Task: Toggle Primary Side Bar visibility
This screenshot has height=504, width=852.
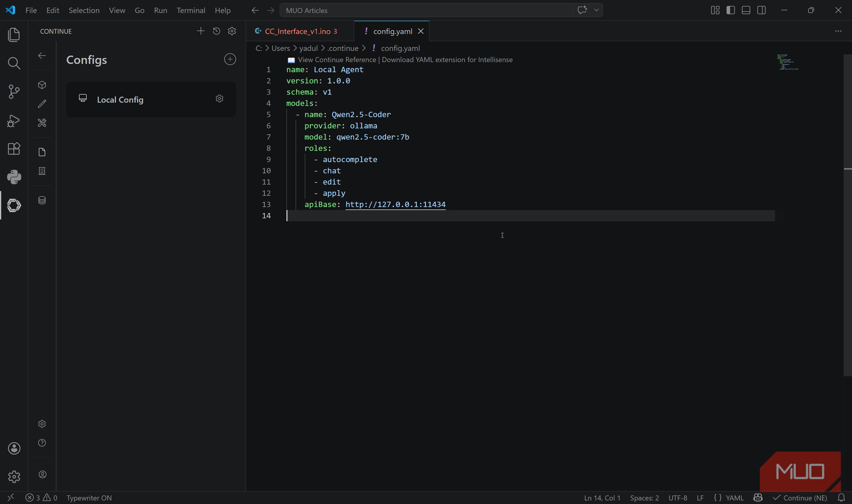Action: pos(731,10)
